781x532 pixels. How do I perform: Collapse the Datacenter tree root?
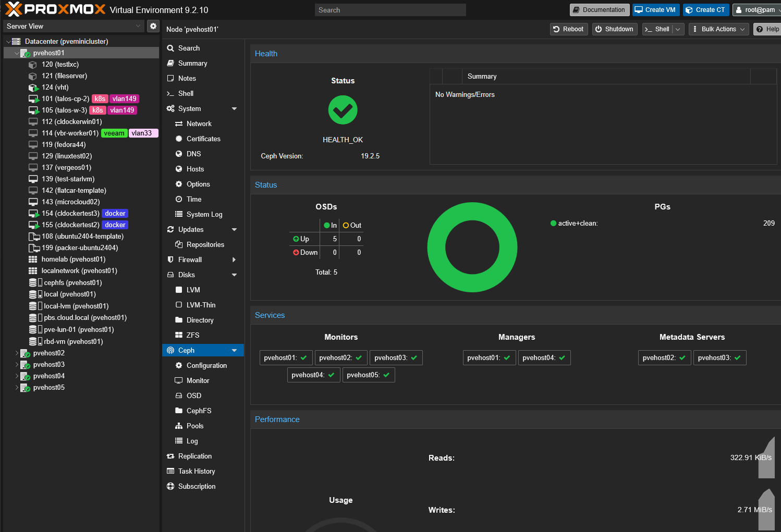(8, 42)
